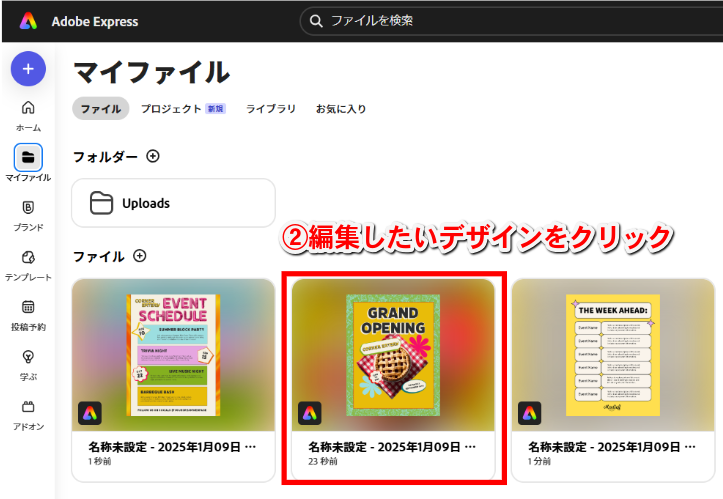Screen dimensions: 723x499
Task: Open the Uploads folder
Action: click(x=173, y=203)
